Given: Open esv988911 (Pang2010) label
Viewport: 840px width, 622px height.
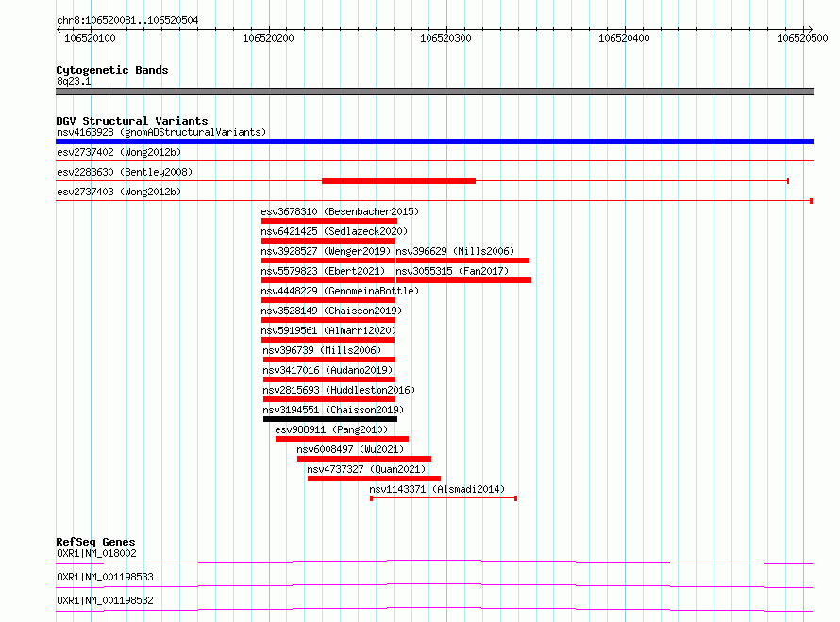Looking at the screenshot, I should 331,429.
